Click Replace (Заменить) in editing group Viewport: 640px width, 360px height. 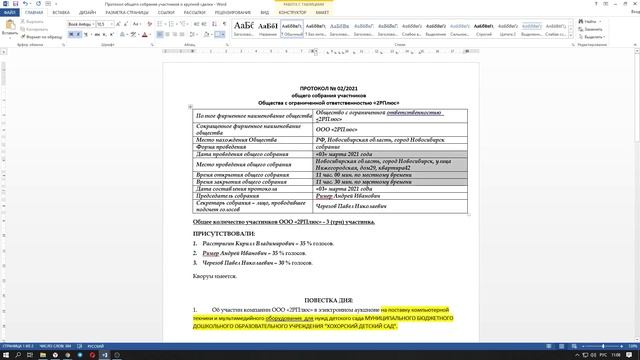[590, 29]
